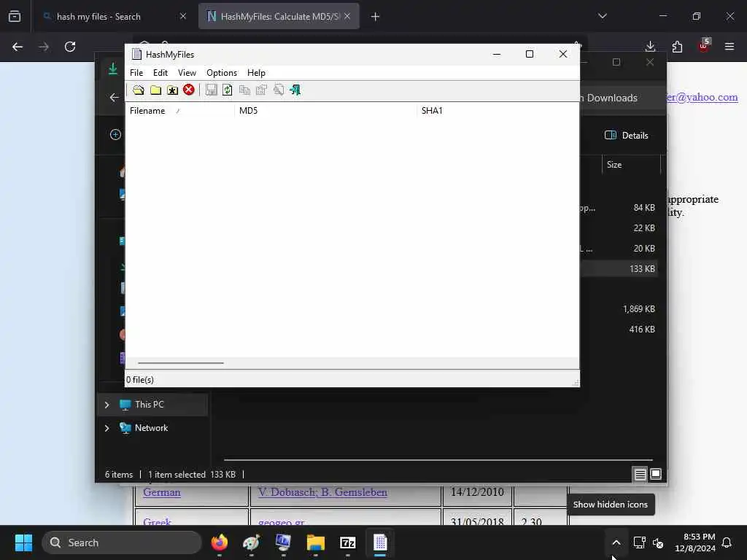
Task: Show hidden icons in system tray
Action: (x=616, y=542)
